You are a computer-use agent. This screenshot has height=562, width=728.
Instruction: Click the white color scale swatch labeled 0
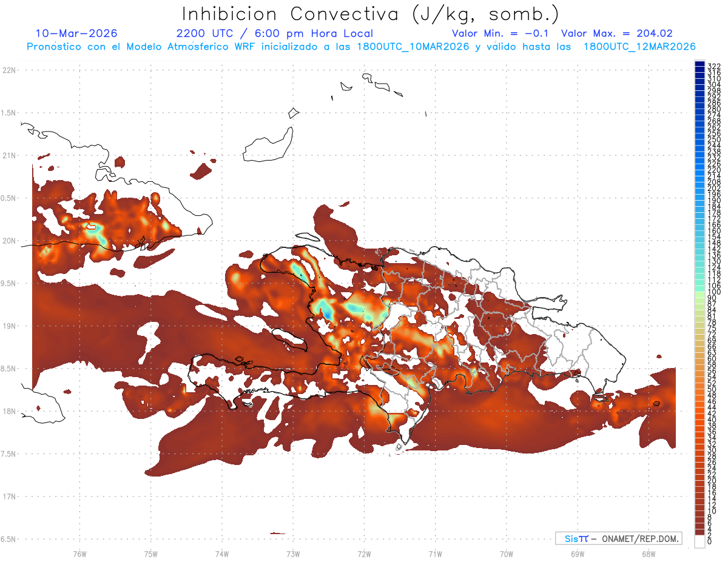[x=699, y=542]
